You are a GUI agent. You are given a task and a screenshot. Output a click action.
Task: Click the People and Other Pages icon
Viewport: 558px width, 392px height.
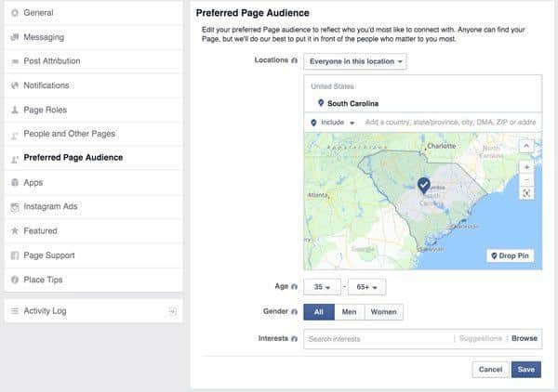click(15, 135)
